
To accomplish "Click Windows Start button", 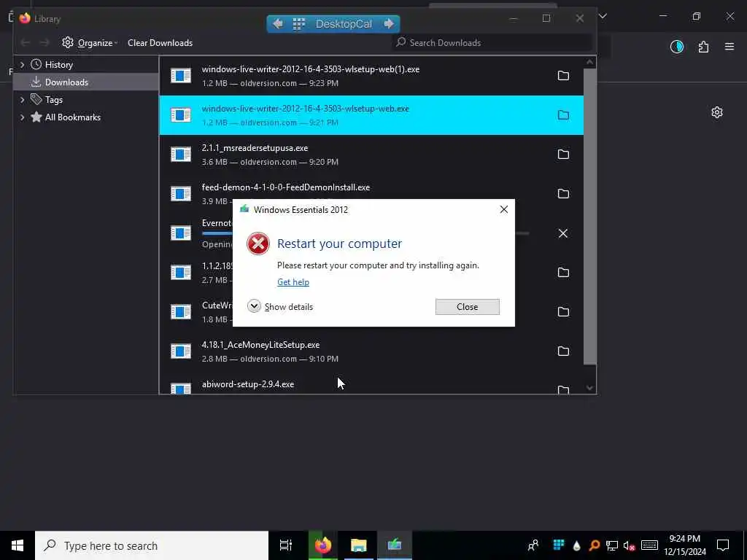I will pos(18,545).
